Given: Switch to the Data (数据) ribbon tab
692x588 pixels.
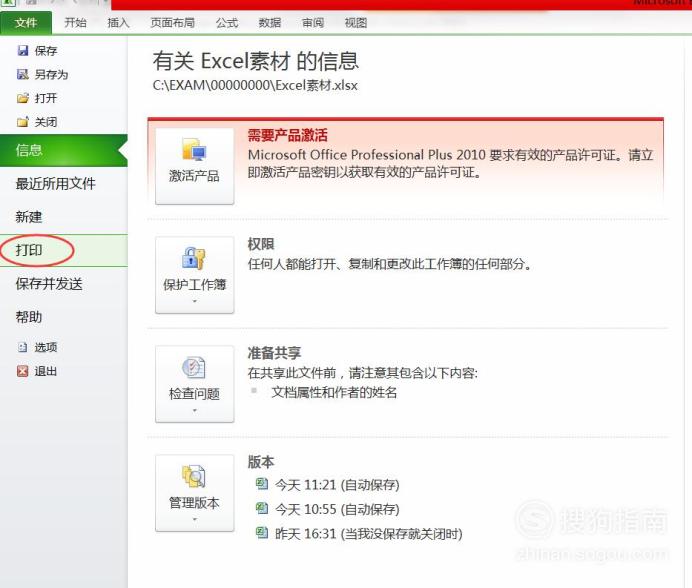Looking at the screenshot, I should [270, 23].
